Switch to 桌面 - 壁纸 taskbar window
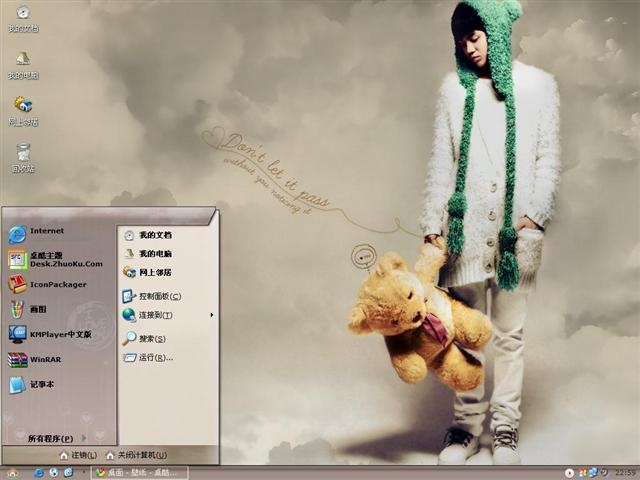Viewport: 640px width, 480px height. point(139,473)
